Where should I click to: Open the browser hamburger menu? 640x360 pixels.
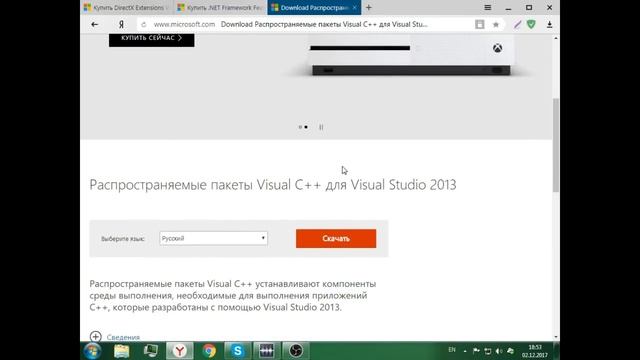click(487, 7)
